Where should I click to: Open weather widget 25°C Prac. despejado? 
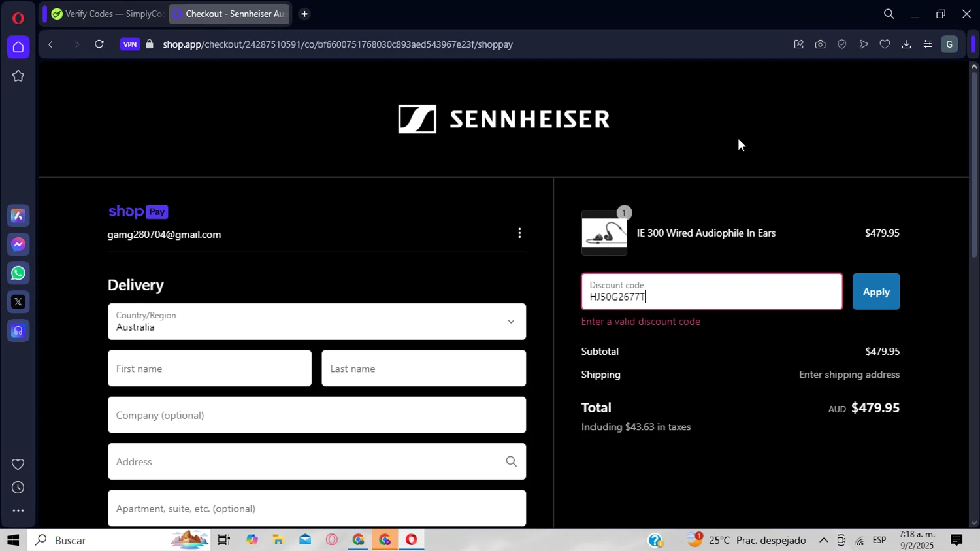coord(746,540)
